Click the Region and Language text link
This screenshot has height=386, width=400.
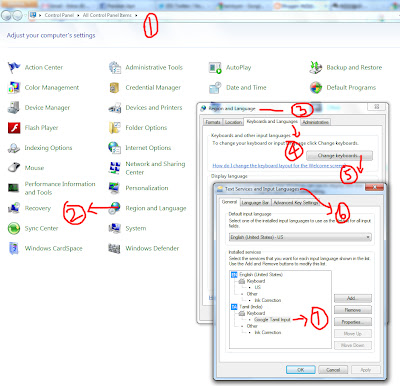(156, 208)
